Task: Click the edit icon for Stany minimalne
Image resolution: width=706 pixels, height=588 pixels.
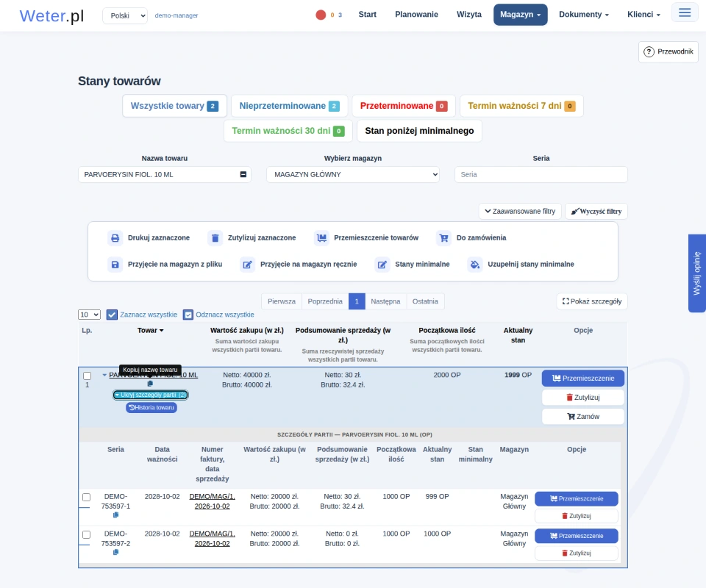Action: coord(382,265)
